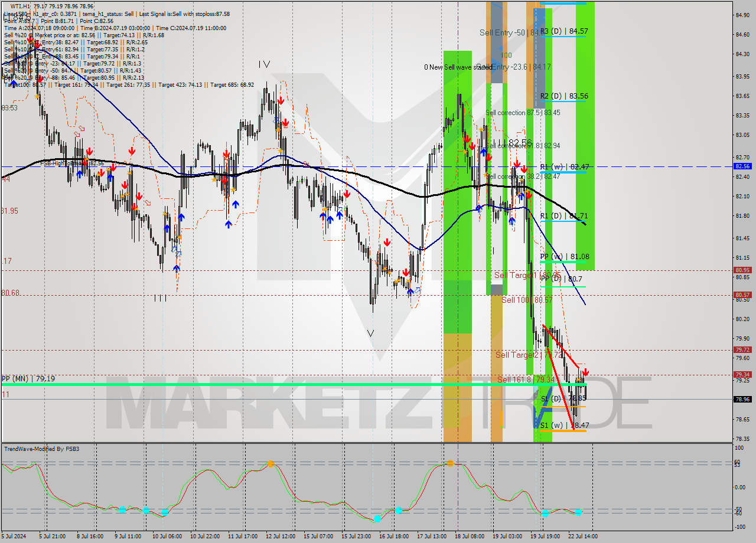The width and height of the screenshot is (756, 543).
Task: Select the S1 (w) | 78.47 support label
Action: pyautogui.click(x=564, y=425)
